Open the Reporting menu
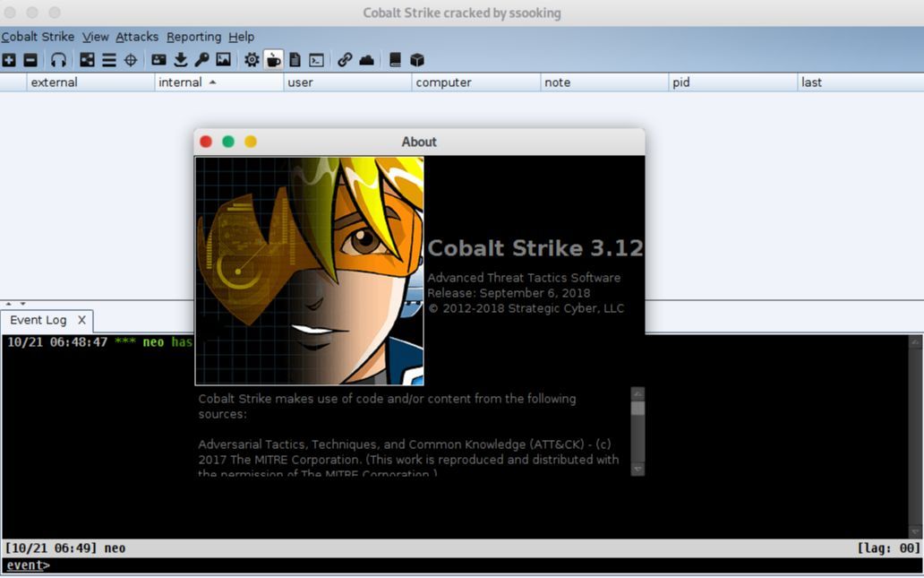Screen dimensions: 924x578 pos(194,37)
